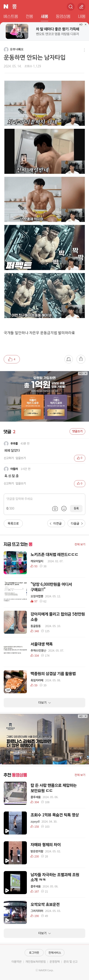The image size is (89, 980).
Task: Like the comment by 푸푸룸
Action: point(80,458)
